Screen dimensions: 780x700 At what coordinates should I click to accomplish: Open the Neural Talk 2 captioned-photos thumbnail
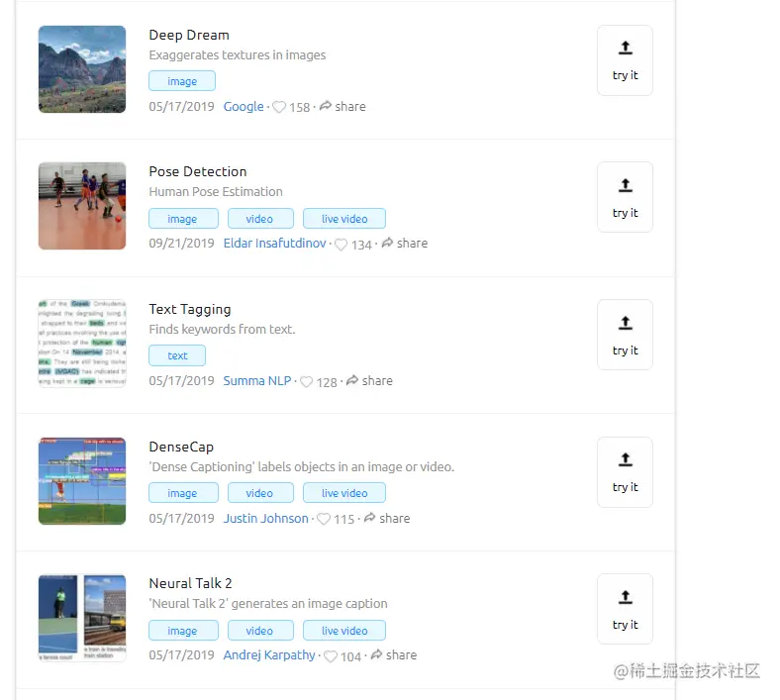82,618
